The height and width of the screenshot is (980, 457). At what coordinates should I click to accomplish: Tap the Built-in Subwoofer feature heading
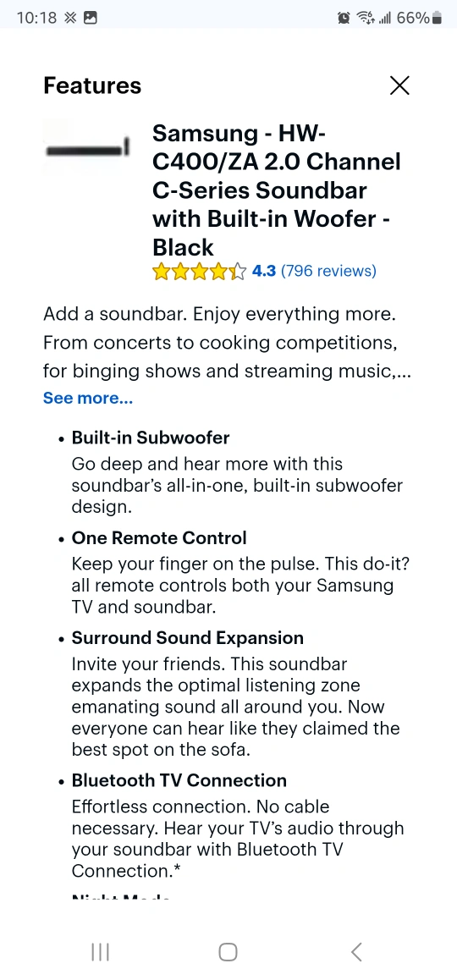point(151,438)
